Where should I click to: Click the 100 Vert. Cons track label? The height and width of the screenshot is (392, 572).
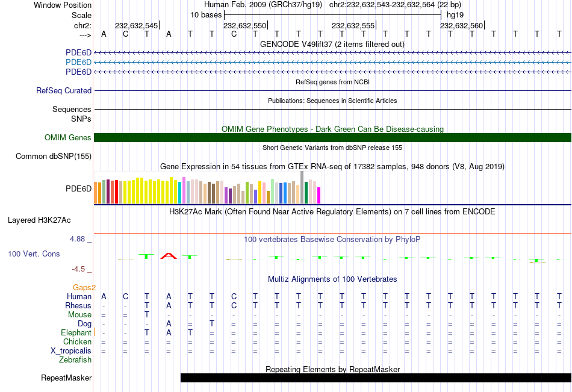pos(34,254)
